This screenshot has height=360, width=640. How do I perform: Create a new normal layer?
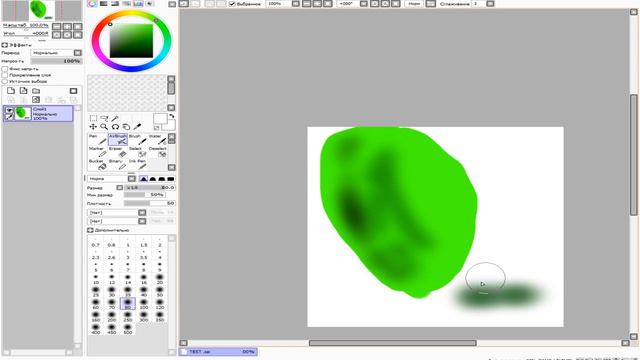point(11,91)
